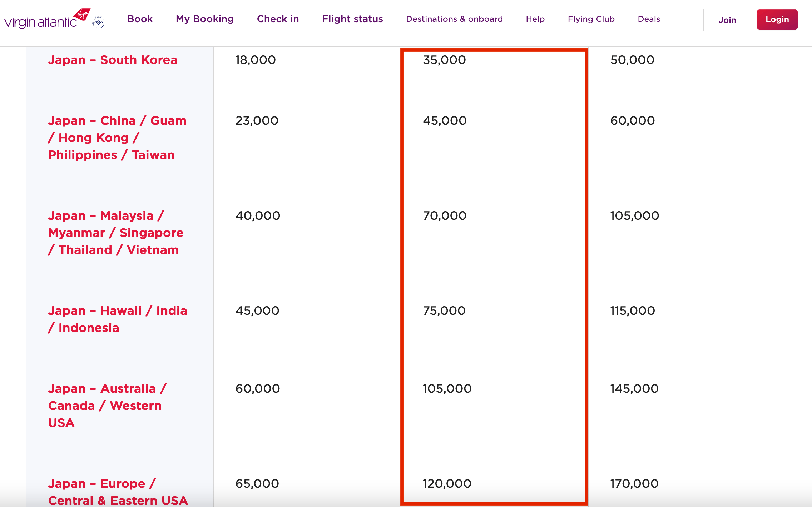Click the SkyTeam alliance emblem
Viewport: 812px width, 507px height.
[x=98, y=22]
